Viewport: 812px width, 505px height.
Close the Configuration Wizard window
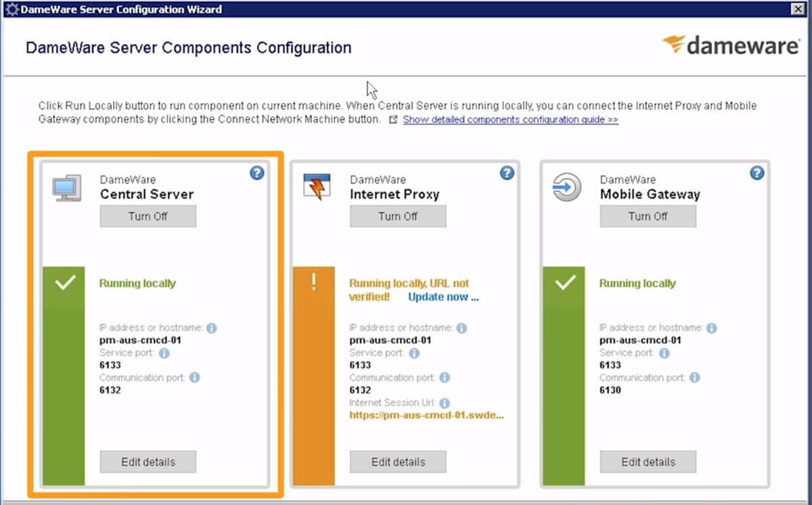798,9
